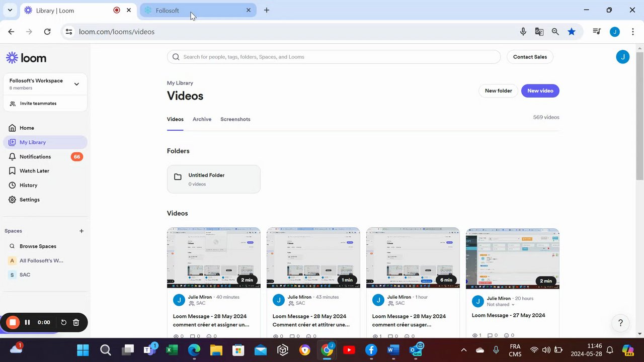Image resolution: width=644 pixels, height=362 pixels.
Task: Open the zoom magnifier in the address bar
Action: click(555, 32)
